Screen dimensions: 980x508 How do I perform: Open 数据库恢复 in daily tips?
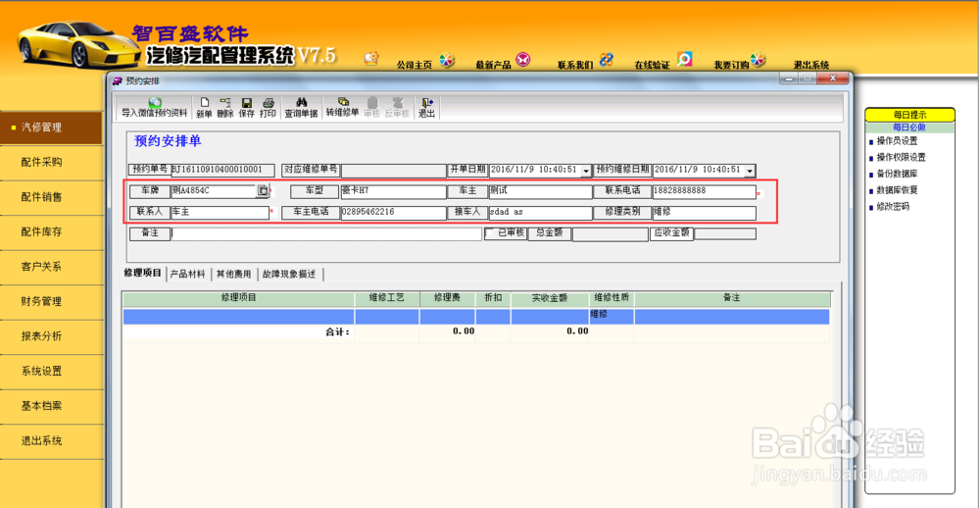click(x=897, y=190)
